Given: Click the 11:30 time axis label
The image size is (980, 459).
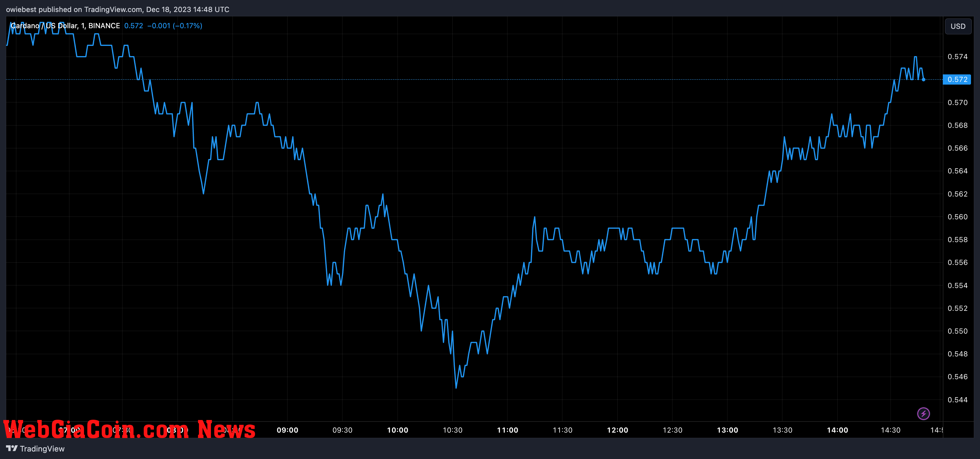Looking at the screenshot, I should (x=562, y=430).
